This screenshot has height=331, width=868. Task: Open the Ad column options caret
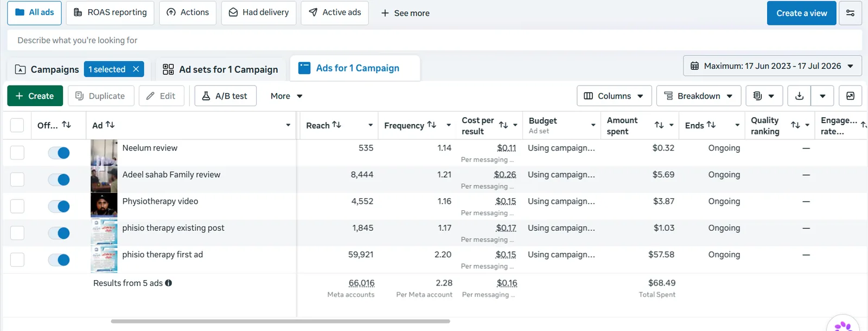coord(288,125)
